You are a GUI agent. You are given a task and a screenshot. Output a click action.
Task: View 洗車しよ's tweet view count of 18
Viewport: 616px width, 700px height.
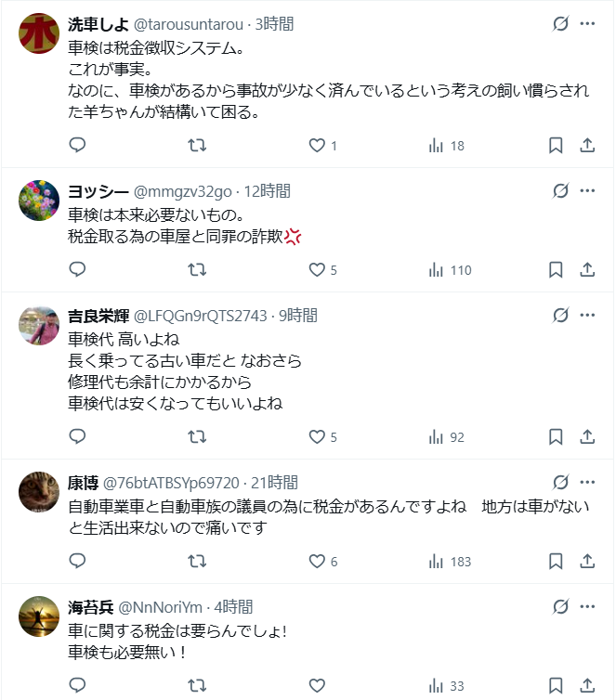tap(446, 146)
